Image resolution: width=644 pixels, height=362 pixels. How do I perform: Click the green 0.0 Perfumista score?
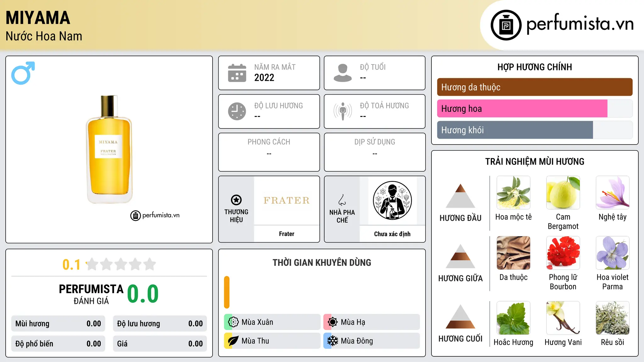click(x=143, y=294)
